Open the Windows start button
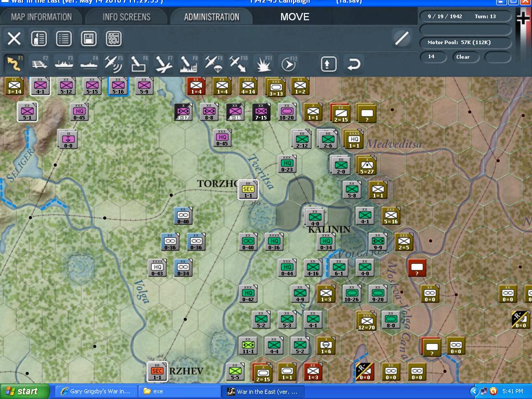The image size is (532, 399). (x=24, y=391)
